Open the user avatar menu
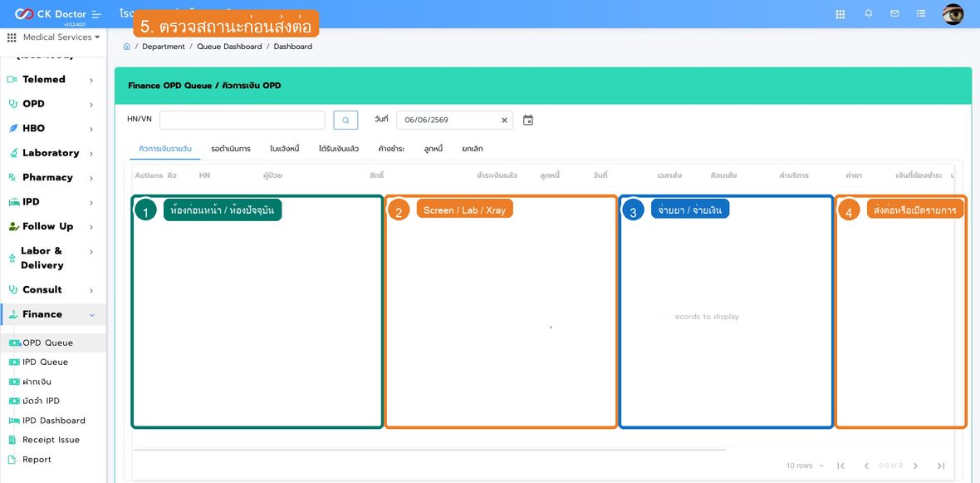 953,14
